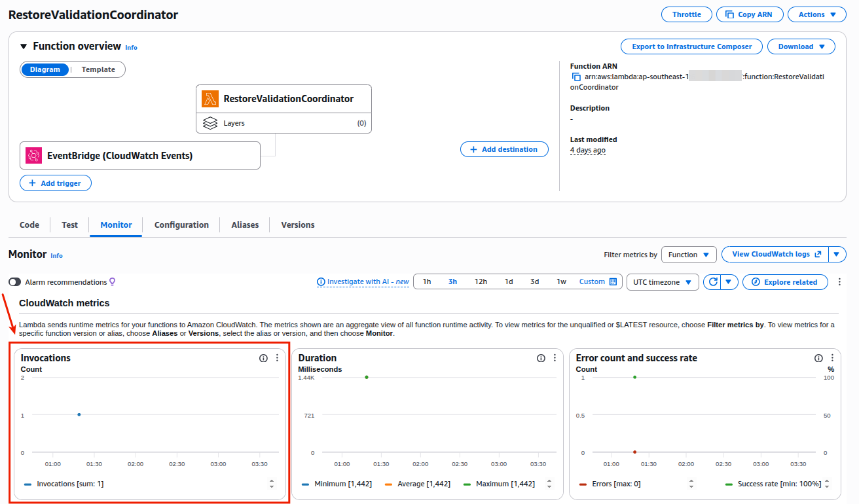Expand Duration legend stepper
The height and width of the screenshot is (504, 859).
tap(549, 484)
